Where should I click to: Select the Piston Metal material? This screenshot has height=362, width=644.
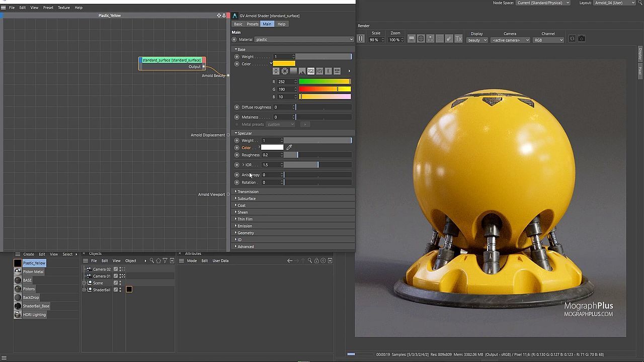33,272
